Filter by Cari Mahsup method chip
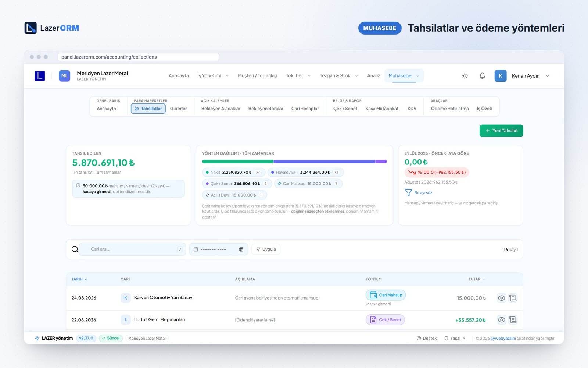 click(x=308, y=184)
